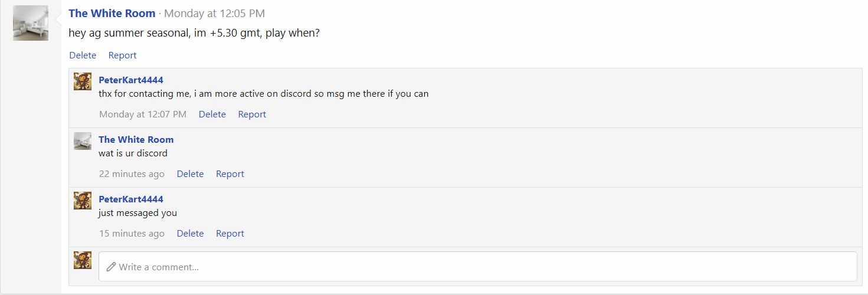Open the "Monday at 12:05 PM" post timestamp
The width and height of the screenshot is (868, 295).
tap(214, 13)
